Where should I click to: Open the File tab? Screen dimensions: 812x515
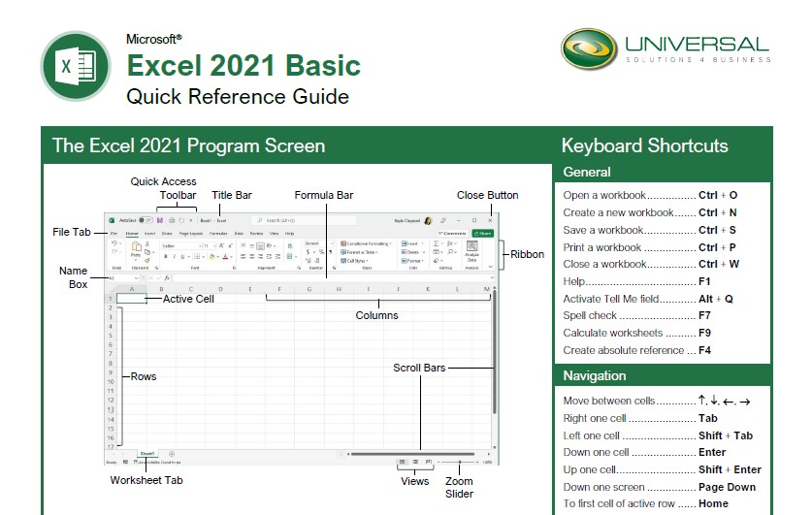tap(114, 234)
